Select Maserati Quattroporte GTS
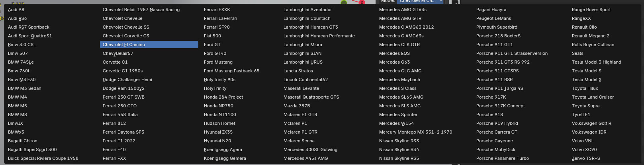 (x=311, y=97)
